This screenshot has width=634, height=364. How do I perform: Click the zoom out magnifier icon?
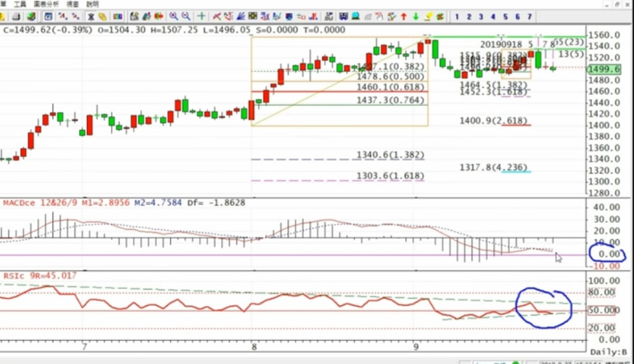click(x=186, y=17)
